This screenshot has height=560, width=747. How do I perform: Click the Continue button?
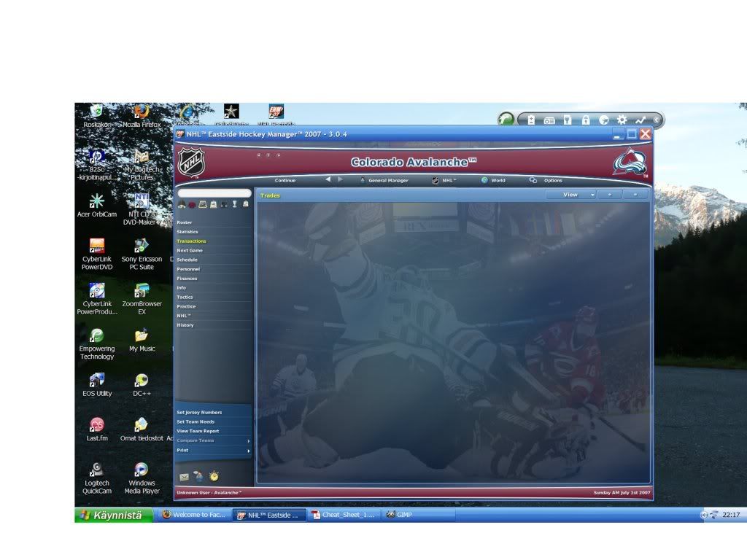tap(285, 181)
